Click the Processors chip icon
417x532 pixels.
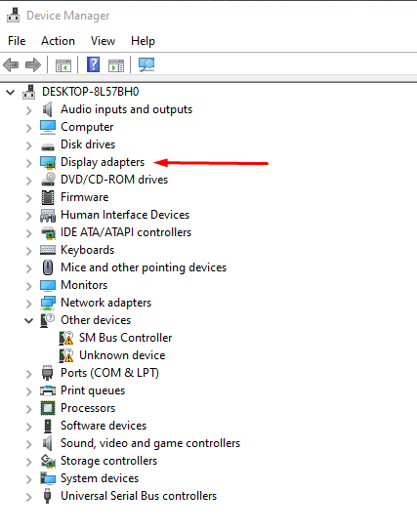tap(48, 408)
